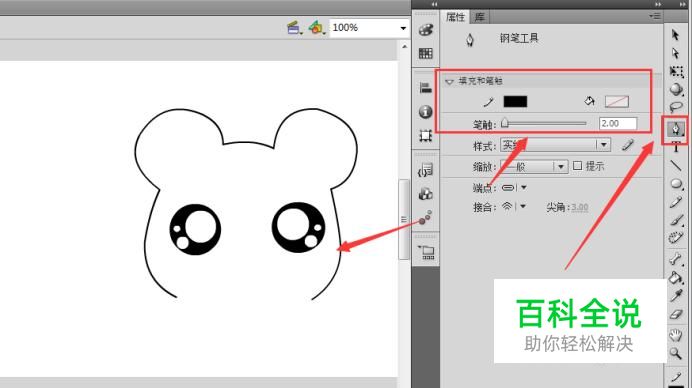This screenshot has height=388, width=692.
Task: Collapse the icon panel dock arrows
Action: tap(434, 4)
